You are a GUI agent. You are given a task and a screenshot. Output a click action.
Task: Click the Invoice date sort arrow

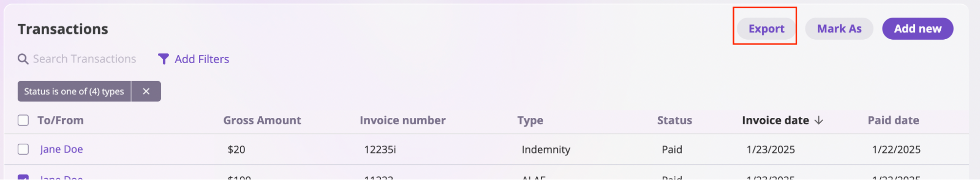coord(819,120)
